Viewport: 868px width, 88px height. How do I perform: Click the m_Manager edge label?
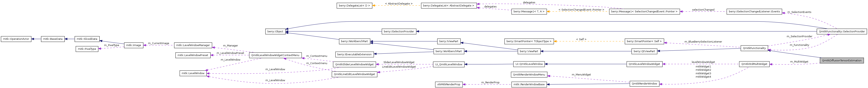coord(231,46)
